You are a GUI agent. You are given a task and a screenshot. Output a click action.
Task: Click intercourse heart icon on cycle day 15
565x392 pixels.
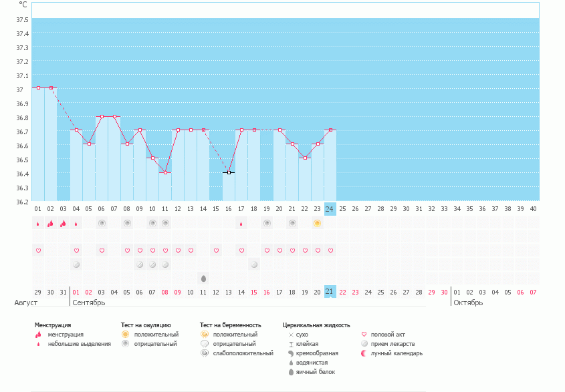coord(216,250)
